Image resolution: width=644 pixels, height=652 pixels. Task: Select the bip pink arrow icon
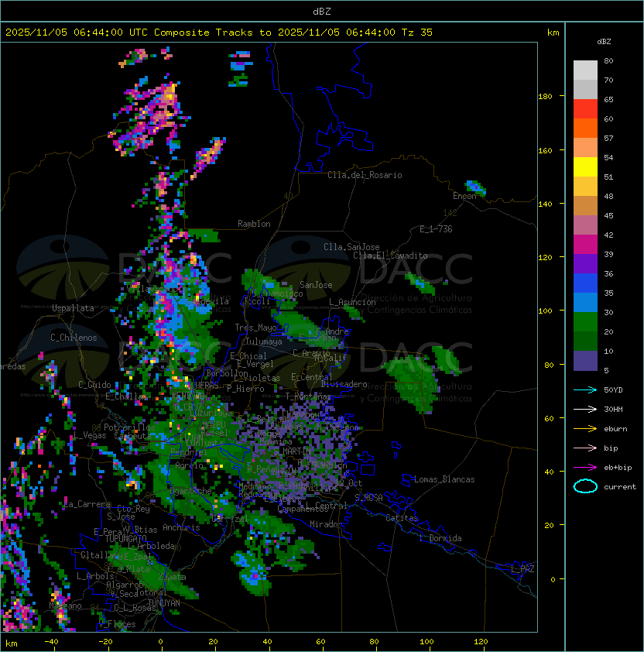pyautogui.click(x=585, y=448)
